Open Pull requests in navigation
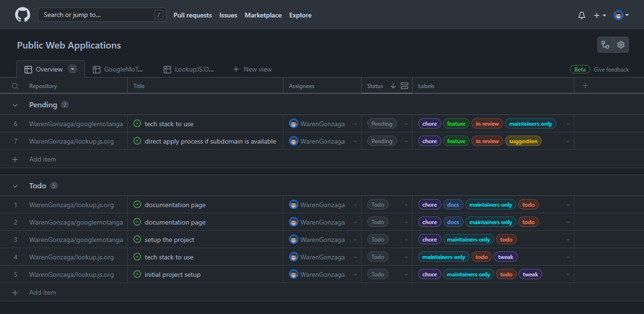 pyautogui.click(x=193, y=15)
